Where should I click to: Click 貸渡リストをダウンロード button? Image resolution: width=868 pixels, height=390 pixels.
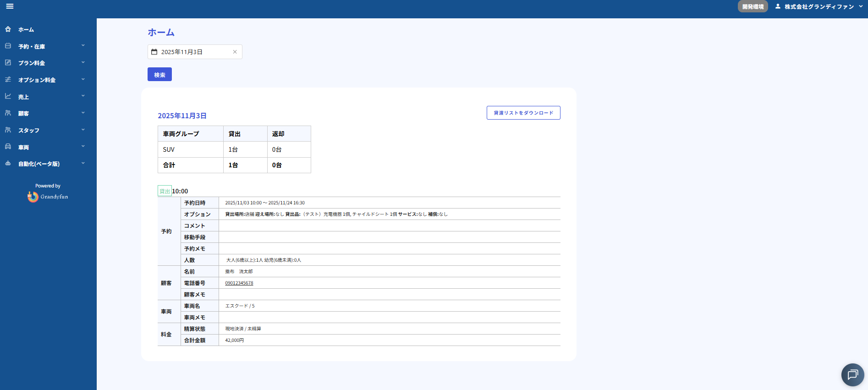(523, 113)
